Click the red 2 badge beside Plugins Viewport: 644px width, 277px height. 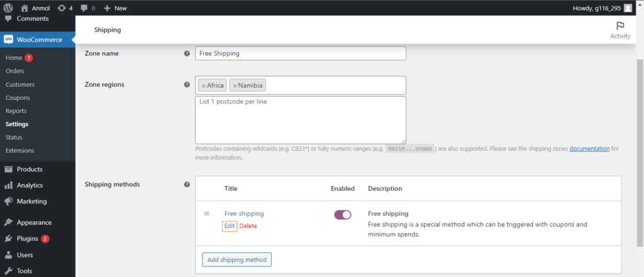45,239
